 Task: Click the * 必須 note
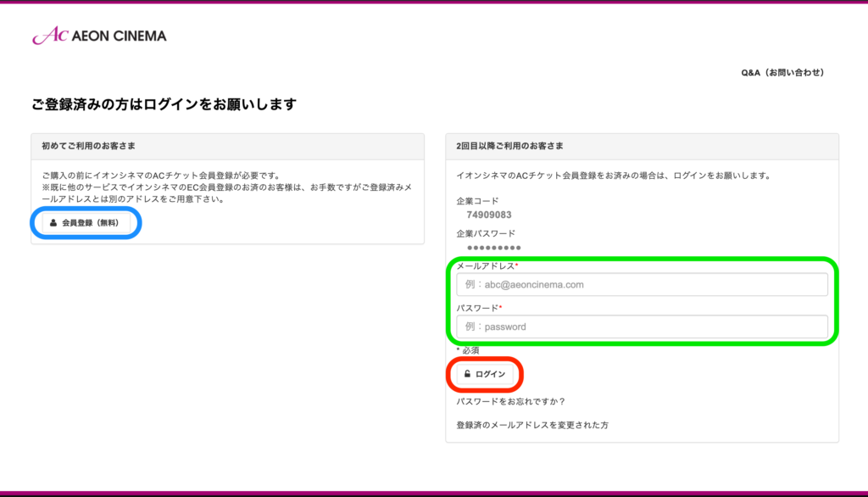468,350
